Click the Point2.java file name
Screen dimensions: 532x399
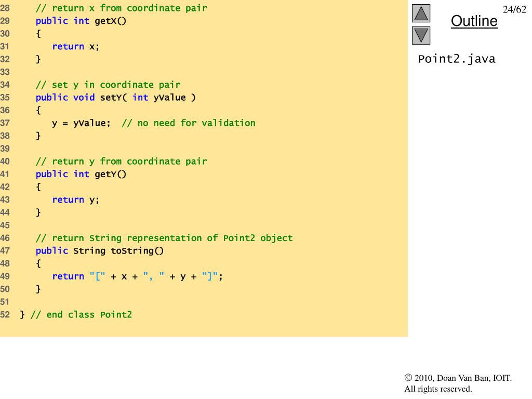point(456,59)
